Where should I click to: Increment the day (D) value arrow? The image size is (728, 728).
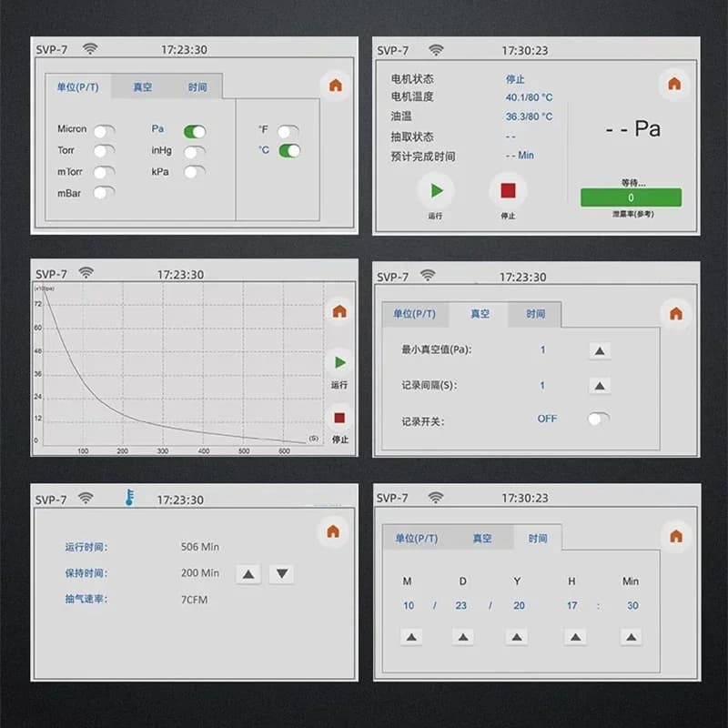463,637
